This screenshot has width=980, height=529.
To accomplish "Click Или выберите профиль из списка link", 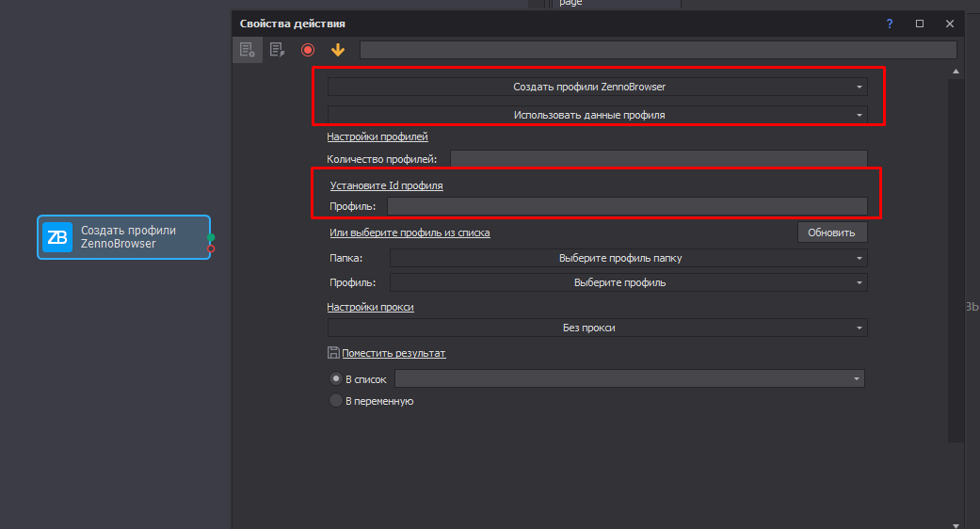I will point(410,232).
